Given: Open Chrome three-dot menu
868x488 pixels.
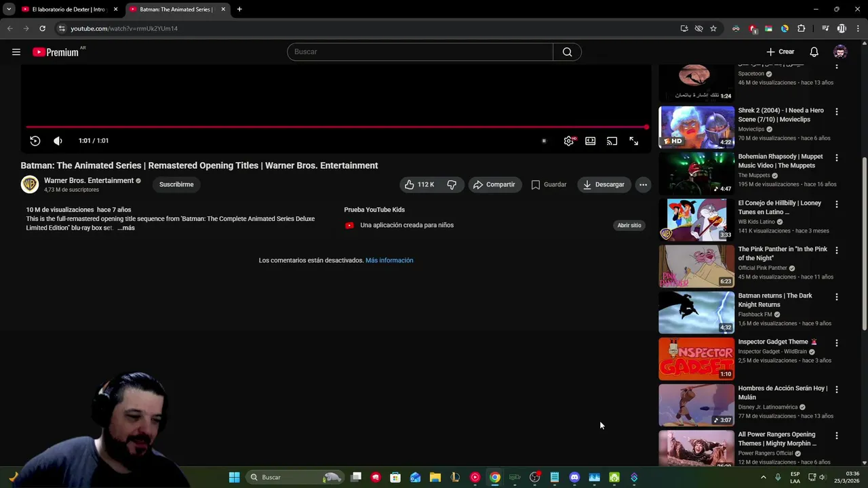Looking at the screenshot, I should click(858, 28).
